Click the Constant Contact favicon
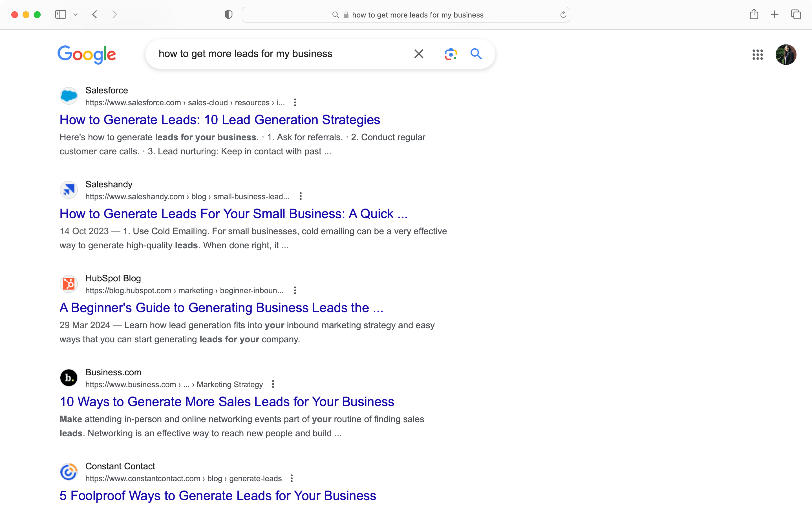Viewport: 812px width, 508px height. (69, 472)
